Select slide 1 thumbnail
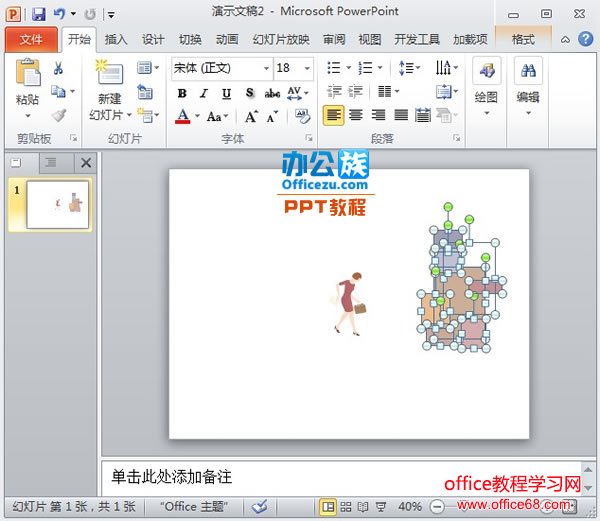 [58, 205]
